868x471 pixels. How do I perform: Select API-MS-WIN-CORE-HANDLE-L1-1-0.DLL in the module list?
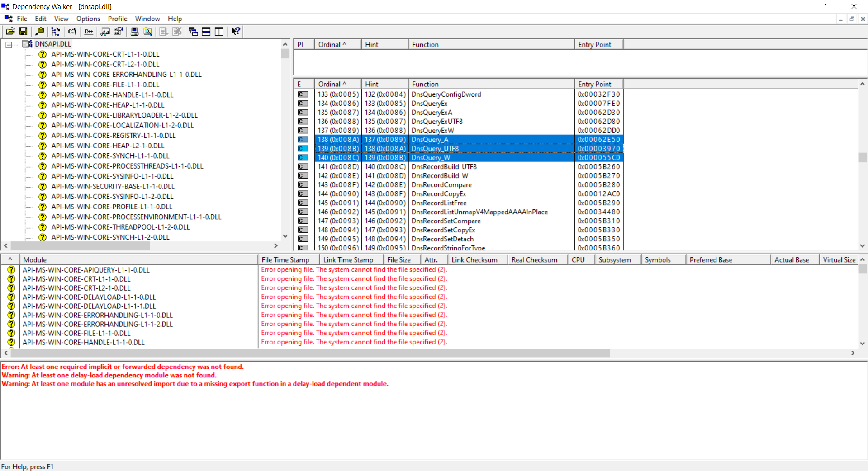tap(84, 342)
